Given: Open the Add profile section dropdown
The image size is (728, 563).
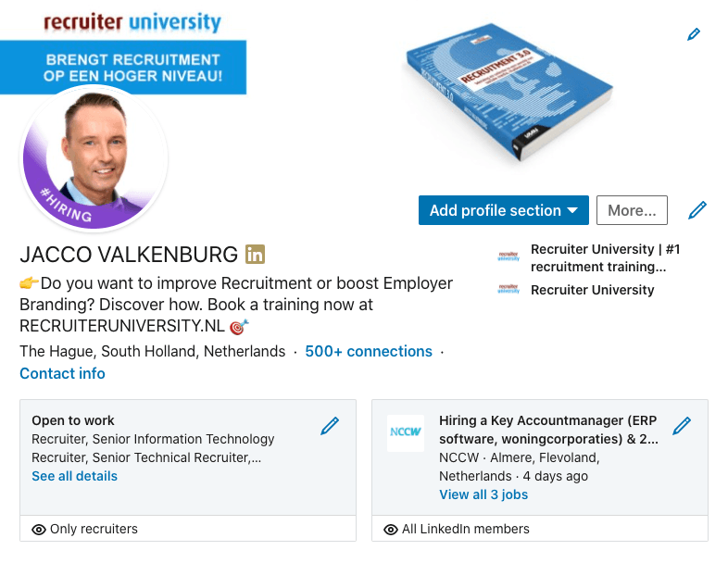Looking at the screenshot, I should point(504,210).
